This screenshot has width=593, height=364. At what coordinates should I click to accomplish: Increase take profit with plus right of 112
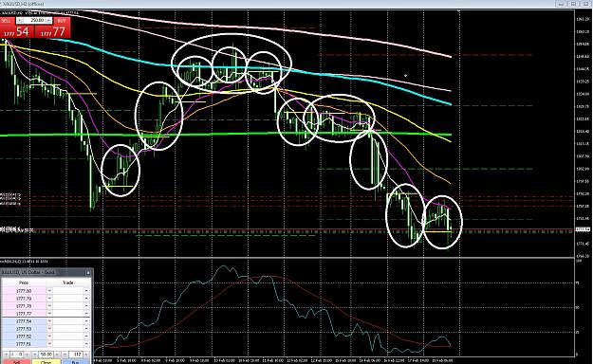point(86,355)
